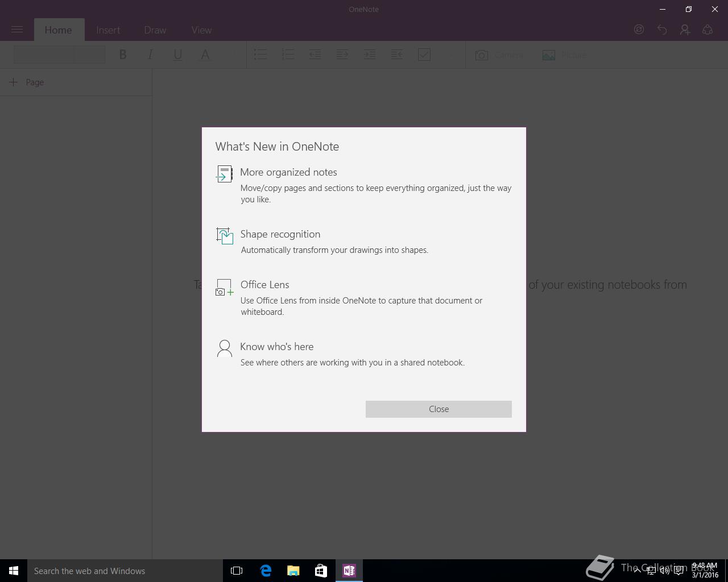Toggle italic formatting

tap(150, 55)
